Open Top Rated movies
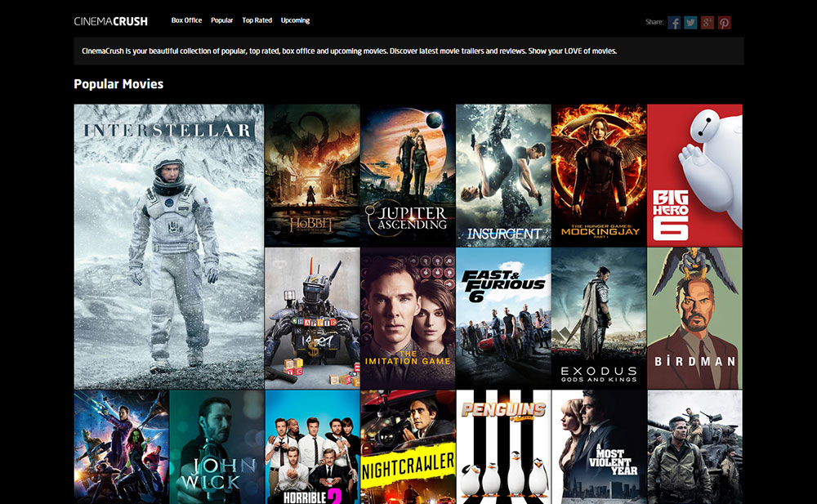817x504 pixels. click(x=257, y=20)
